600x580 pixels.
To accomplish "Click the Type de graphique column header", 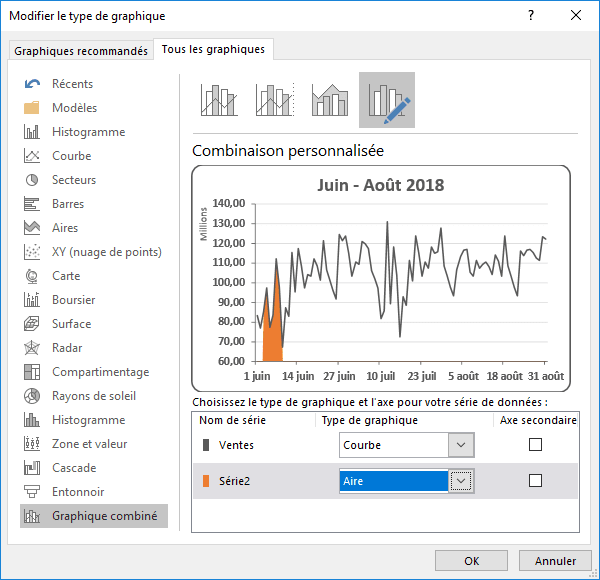I will coord(370,420).
